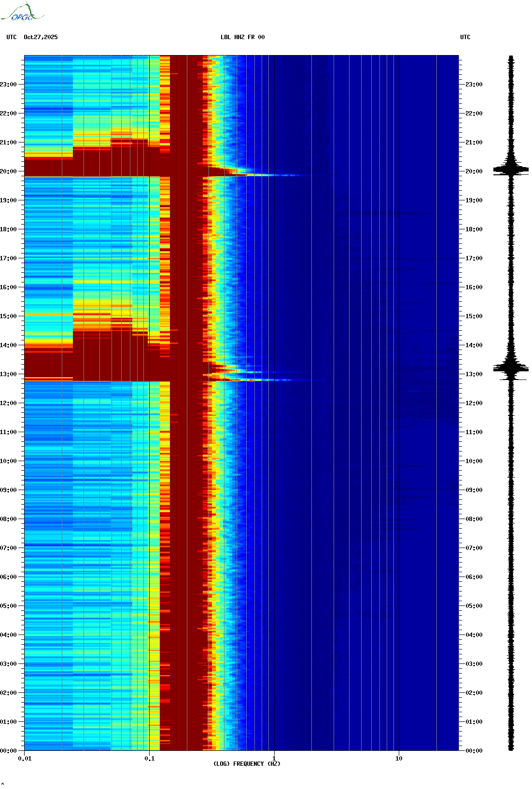Click the 13:00 seismogram event burst
The image size is (532, 789).
(x=511, y=369)
